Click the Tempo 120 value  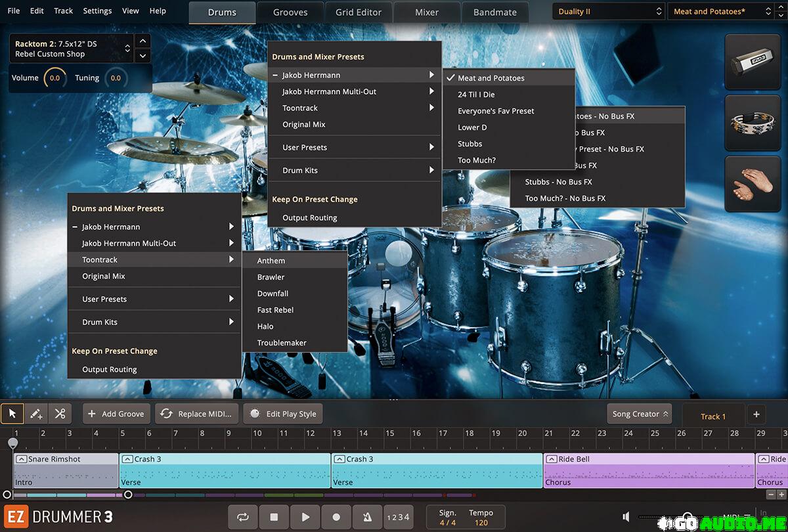pos(481,523)
